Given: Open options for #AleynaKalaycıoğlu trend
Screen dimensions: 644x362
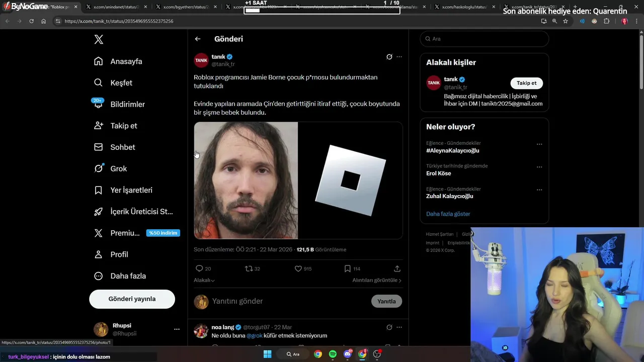Looking at the screenshot, I should (x=539, y=144).
